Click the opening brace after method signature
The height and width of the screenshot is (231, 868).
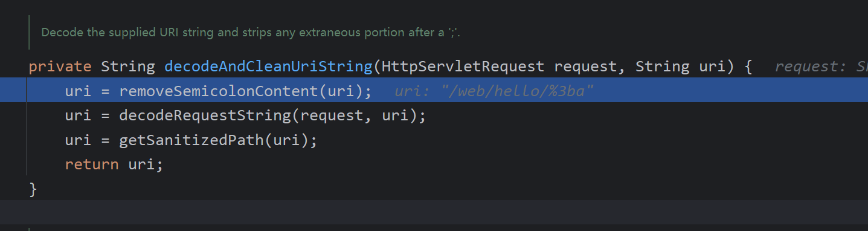point(748,67)
